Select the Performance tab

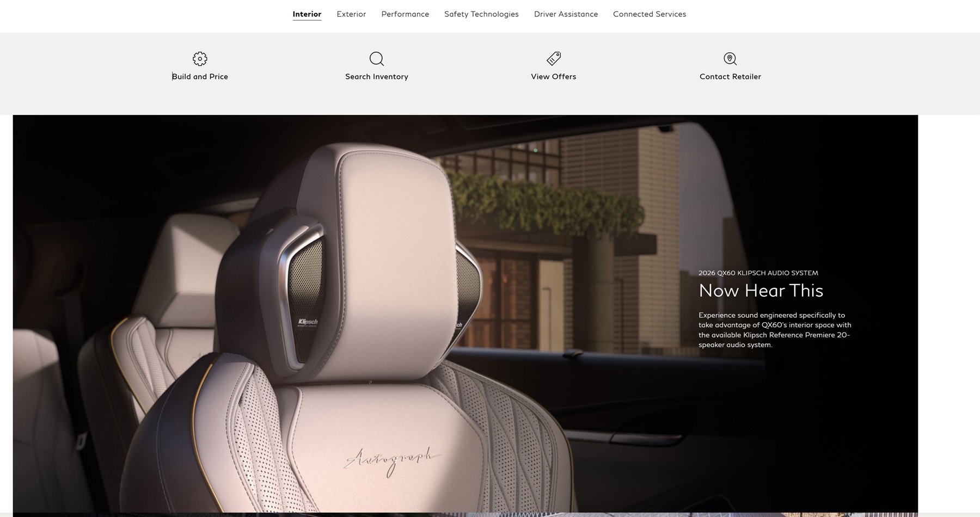pos(405,14)
